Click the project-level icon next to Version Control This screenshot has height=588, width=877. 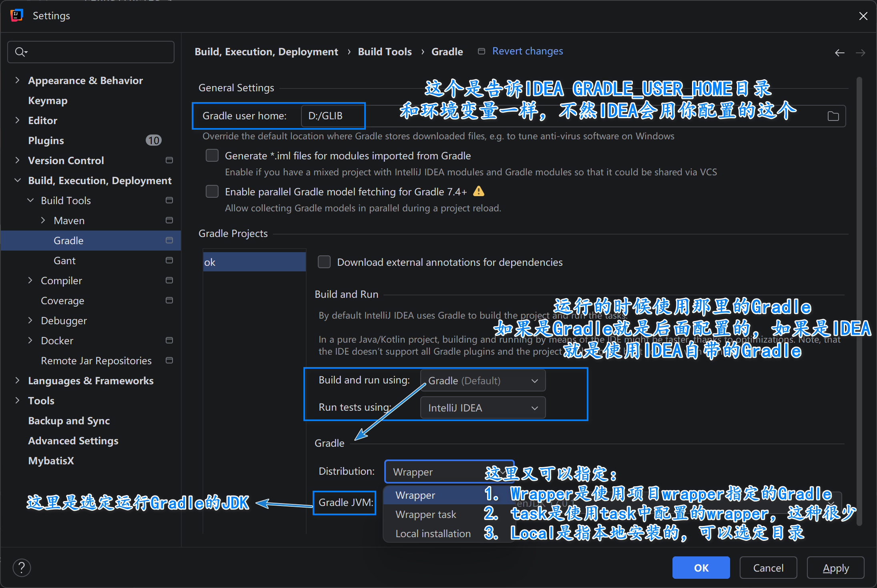[x=169, y=161]
